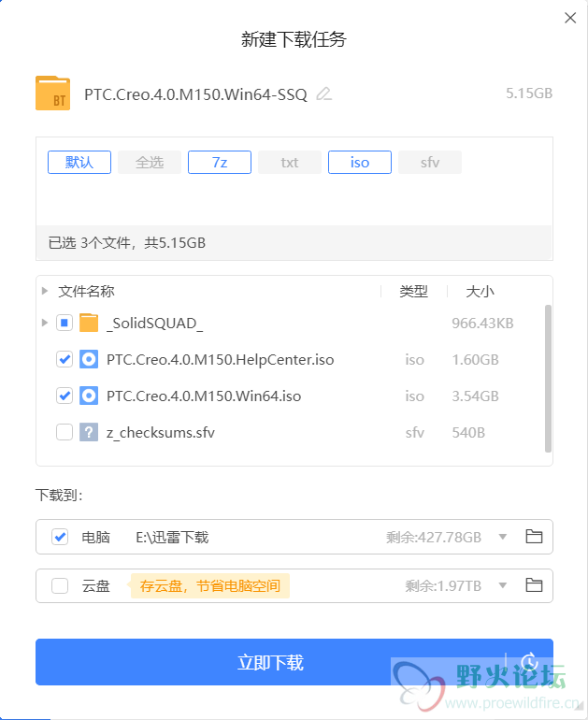The image size is (588, 720).
Task: Click the 立即下载 button
Action: tap(271, 662)
